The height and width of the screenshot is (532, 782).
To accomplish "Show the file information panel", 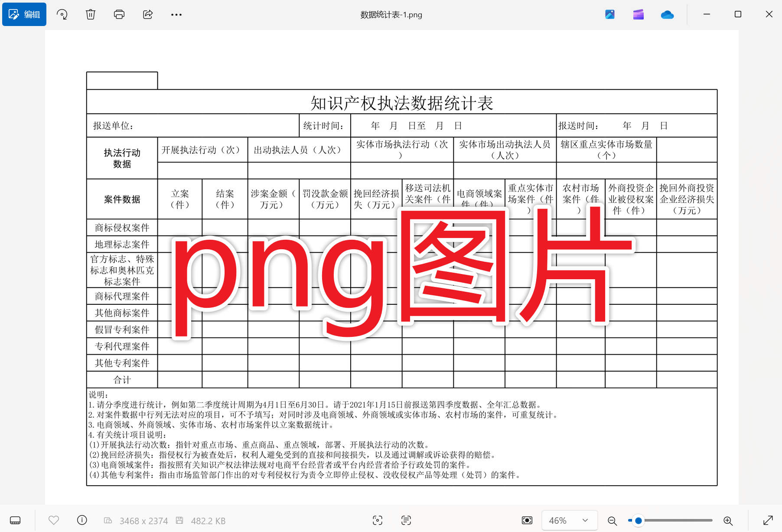I will tap(81, 520).
